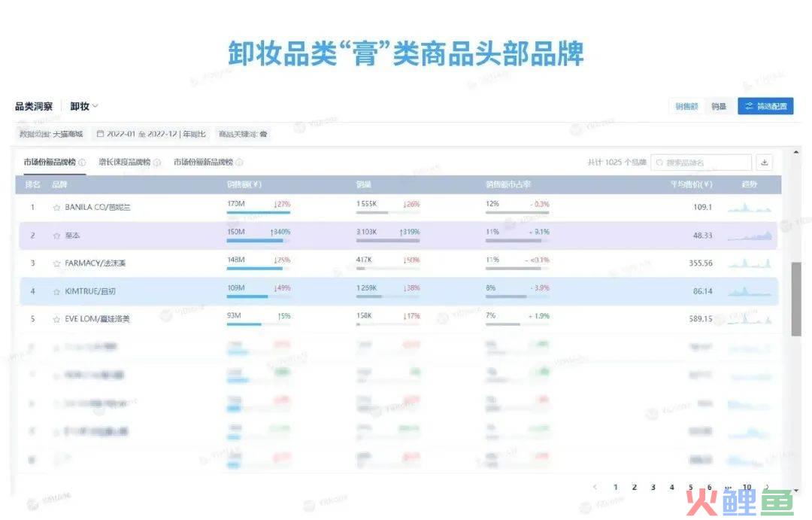The height and width of the screenshot is (520, 812).
Task: Star the BANILA CO/芭妮兰 brand
Action: (x=56, y=208)
